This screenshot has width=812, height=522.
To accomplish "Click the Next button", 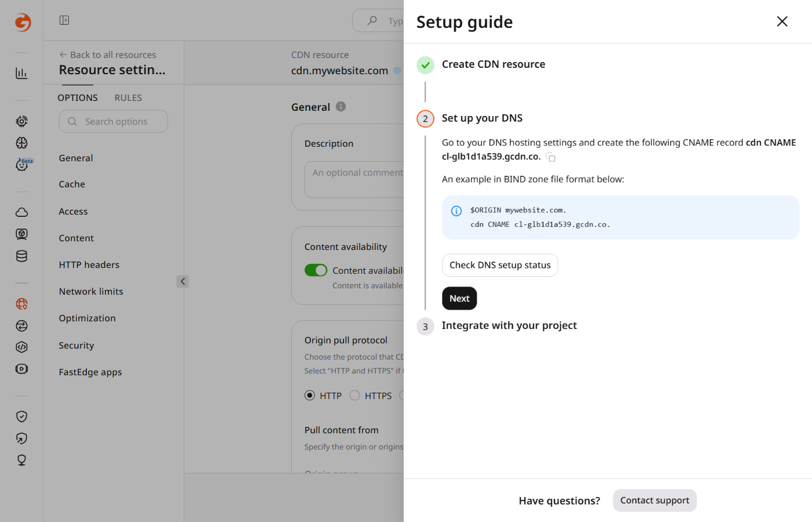I will [459, 299].
